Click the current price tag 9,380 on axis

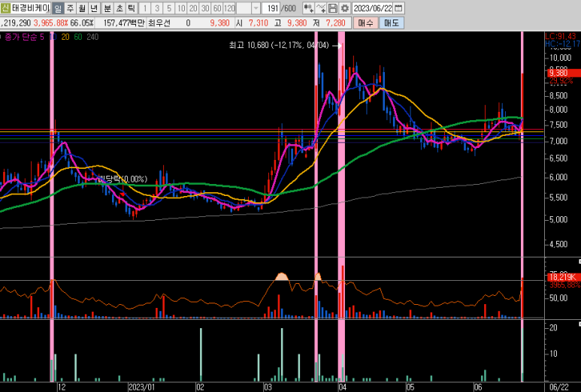click(x=564, y=73)
